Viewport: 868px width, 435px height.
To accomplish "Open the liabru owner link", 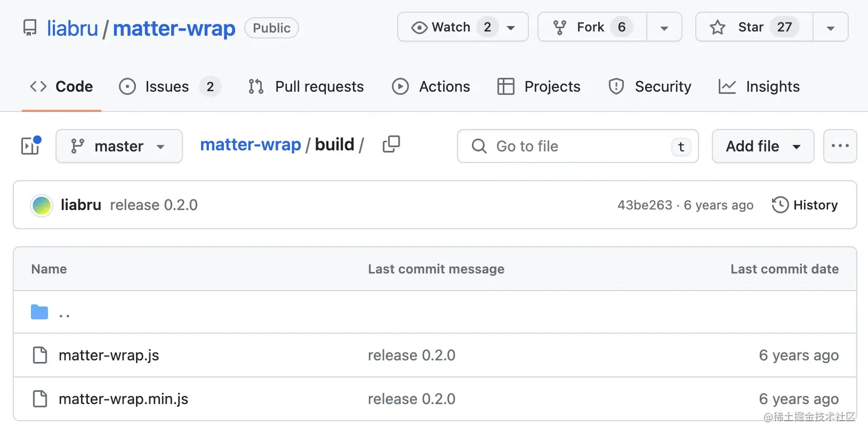I will [72, 28].
